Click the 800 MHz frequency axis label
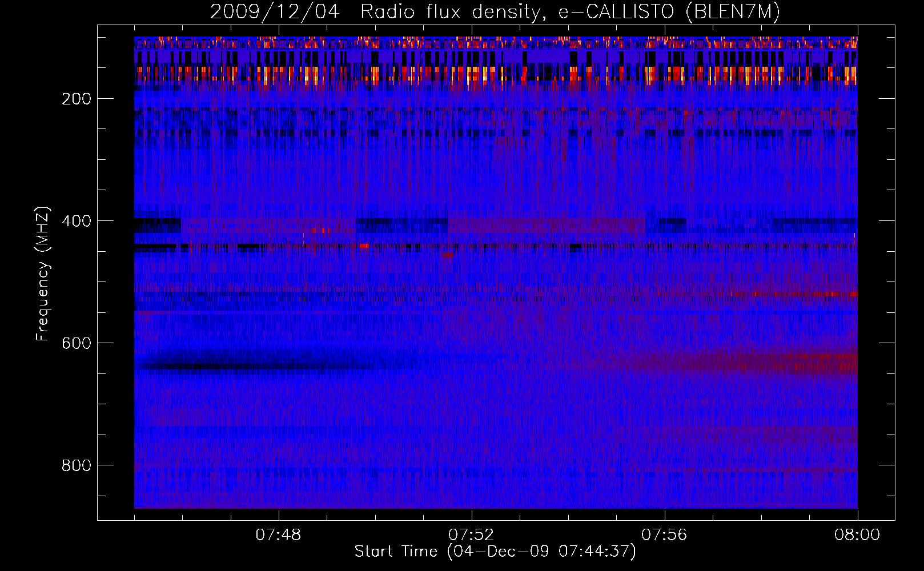924x571 pixels. pyautogui.click(x=77, y=465)
